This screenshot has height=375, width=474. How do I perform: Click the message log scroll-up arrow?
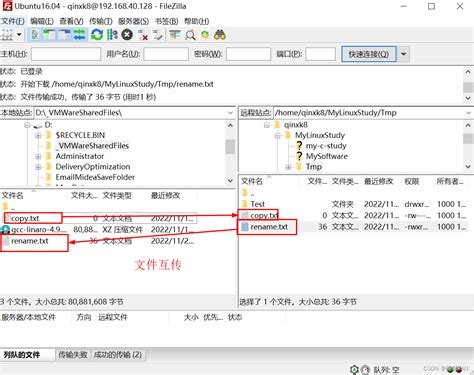[468, 71]
